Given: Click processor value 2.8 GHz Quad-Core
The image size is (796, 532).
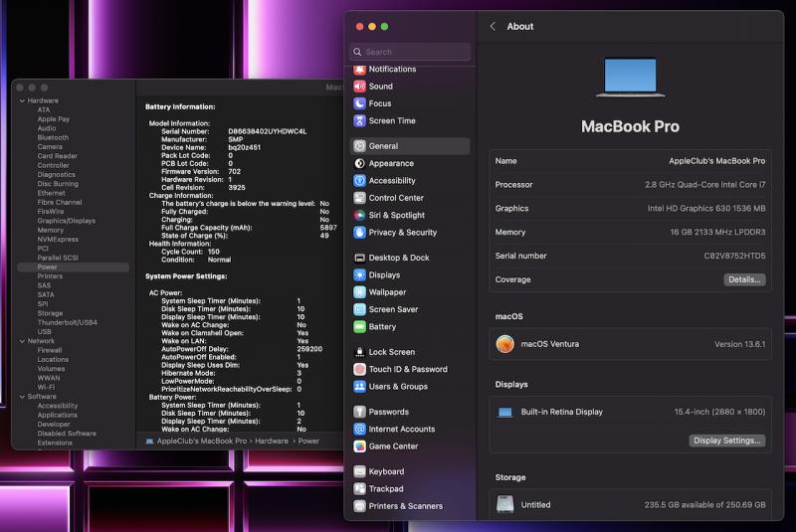Looking at the screenshot, I should [x=705, y=185].
